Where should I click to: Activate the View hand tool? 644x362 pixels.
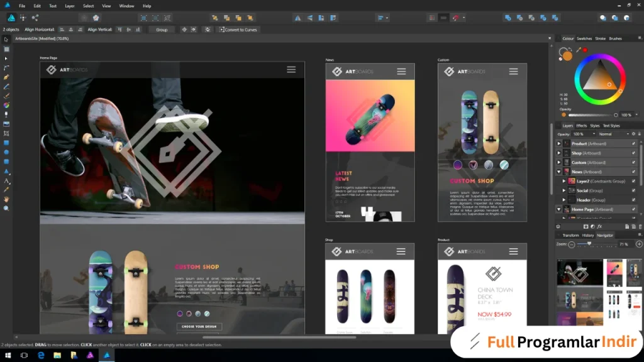point(6,199)
